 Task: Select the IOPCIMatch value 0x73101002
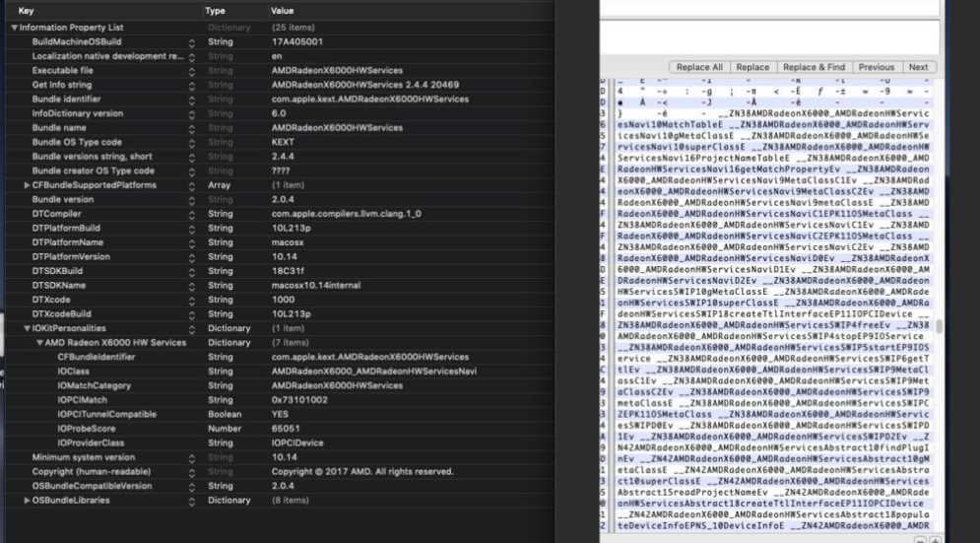pyautogui.click(x=299, y=400)
